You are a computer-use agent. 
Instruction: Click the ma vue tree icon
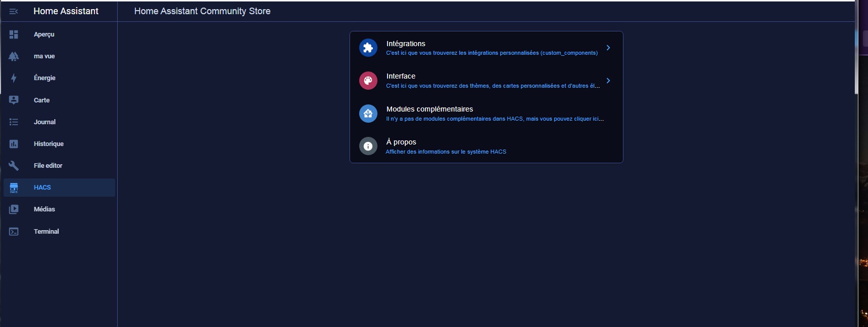tap(14, 56)
